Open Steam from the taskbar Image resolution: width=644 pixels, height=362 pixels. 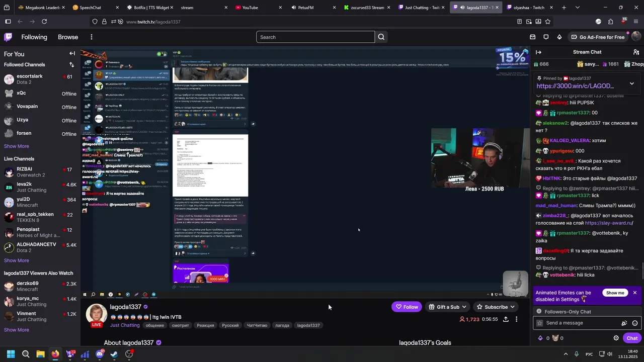(x=114, y=354)
